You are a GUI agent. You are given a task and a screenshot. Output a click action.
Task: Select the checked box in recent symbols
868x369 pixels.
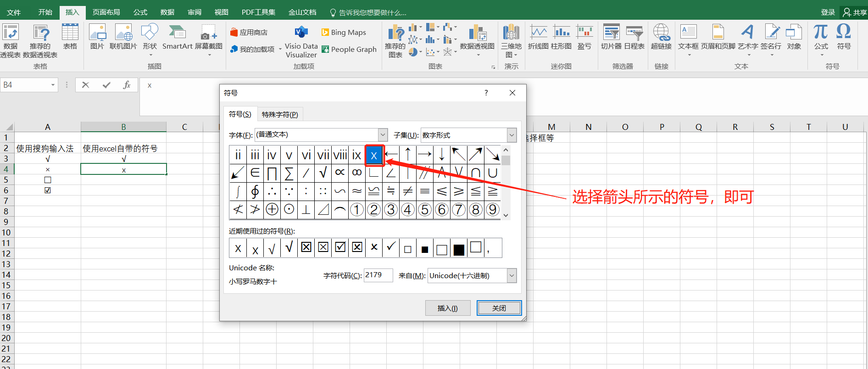click(340, 247)
